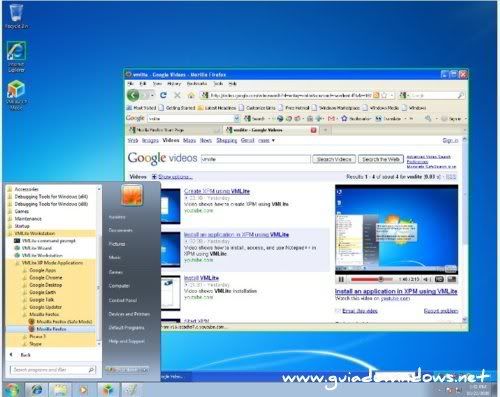Image resolution: width=500 pixels, height=397 pixels.
Task: Open the Google Toolbar search box dropdown
Action: tap(237, 118)
